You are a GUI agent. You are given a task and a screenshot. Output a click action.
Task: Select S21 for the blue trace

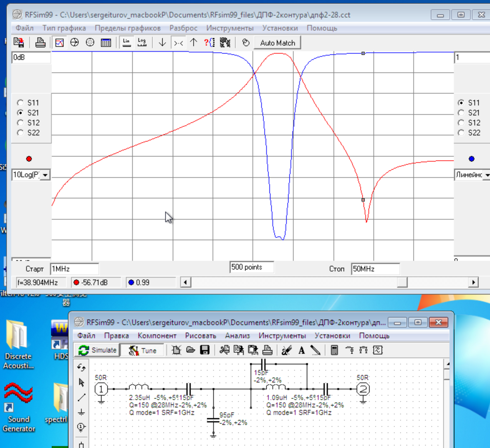pyautogui.click(x=461, y=113)
